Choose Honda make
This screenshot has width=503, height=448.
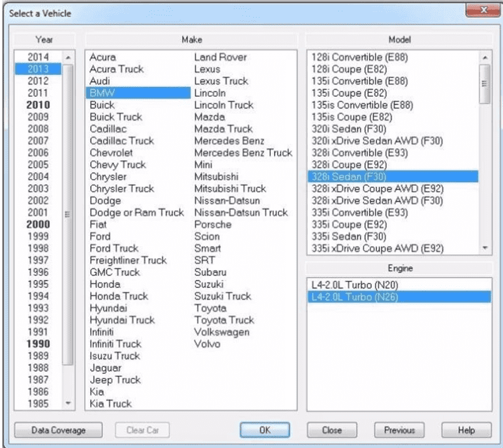[x=105, y=284]
